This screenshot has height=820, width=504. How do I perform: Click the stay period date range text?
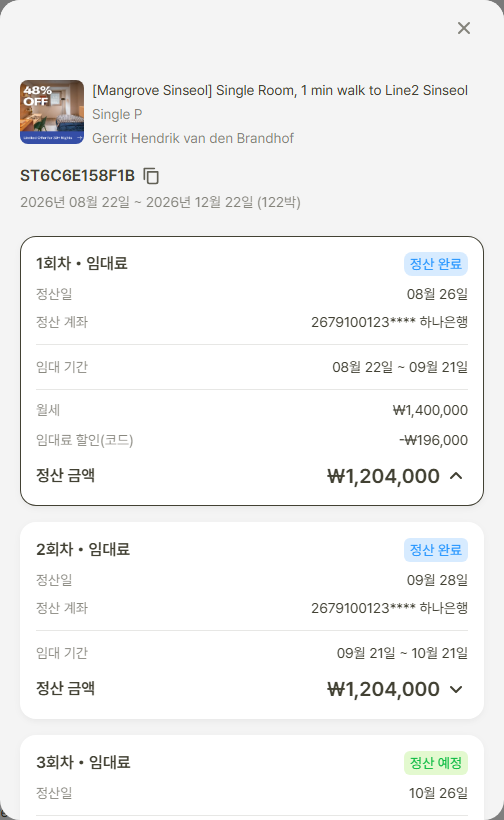(160, 202)
